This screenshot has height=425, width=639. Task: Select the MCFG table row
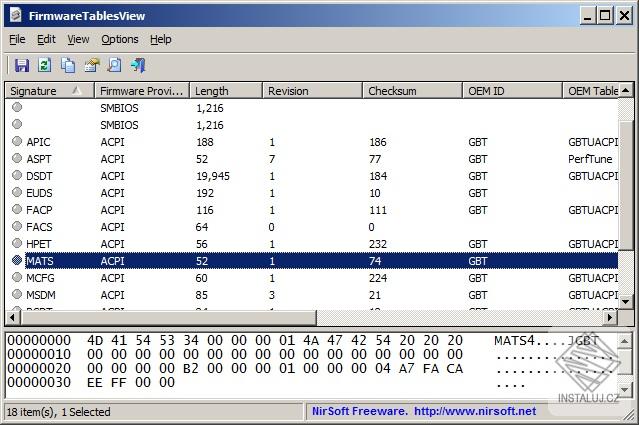pyautogui.click(x=312, y=278)
